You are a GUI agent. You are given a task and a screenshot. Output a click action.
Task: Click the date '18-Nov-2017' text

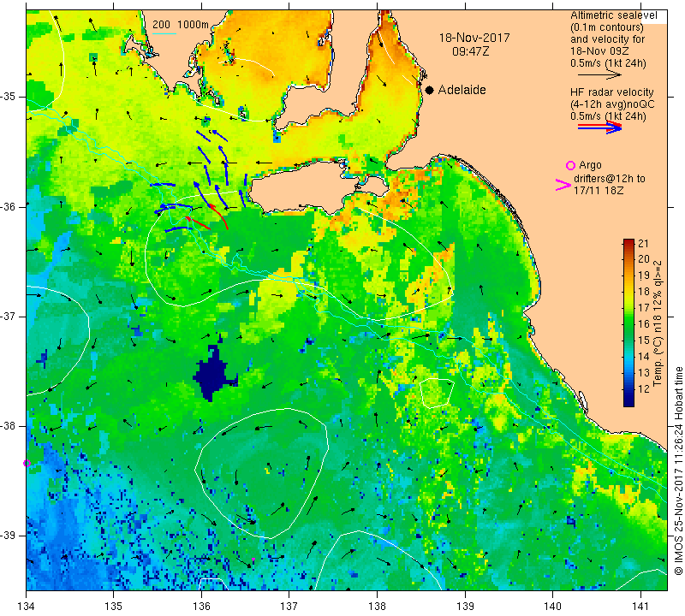(474, 38)
